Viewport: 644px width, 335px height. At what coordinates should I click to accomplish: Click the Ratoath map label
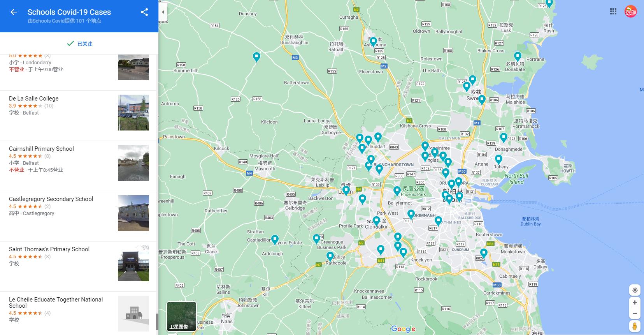[337, 47]
